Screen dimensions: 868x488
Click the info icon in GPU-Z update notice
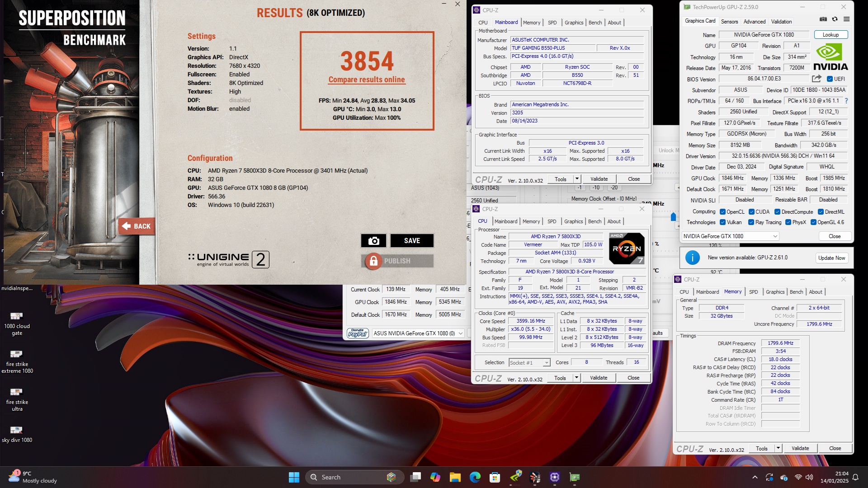click(692, 258)
